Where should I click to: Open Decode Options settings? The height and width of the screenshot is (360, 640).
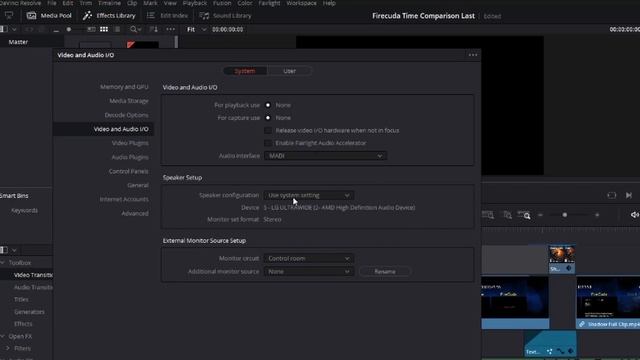[x=127, y=115]
